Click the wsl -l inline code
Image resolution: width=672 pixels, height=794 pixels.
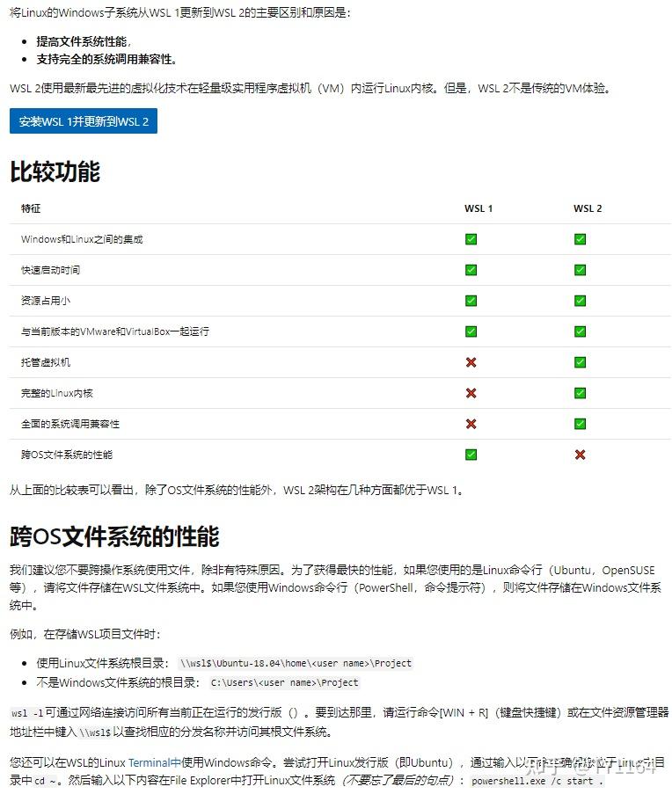[27, 713]
